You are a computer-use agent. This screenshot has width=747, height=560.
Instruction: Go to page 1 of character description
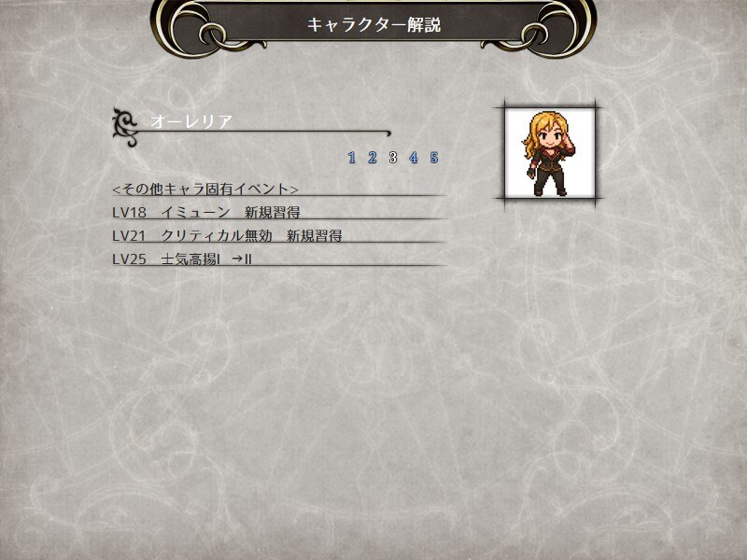point(352,158)
